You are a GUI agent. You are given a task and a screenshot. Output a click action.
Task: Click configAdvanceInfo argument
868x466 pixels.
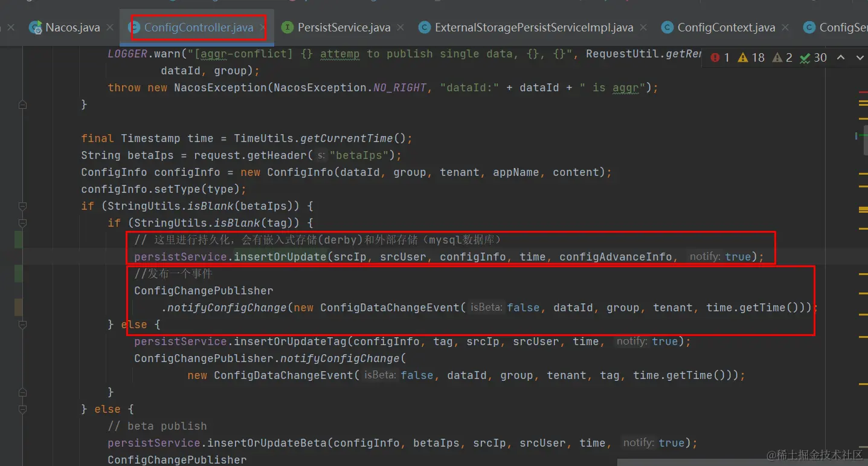pyautogui.click(x=615, y=257)
